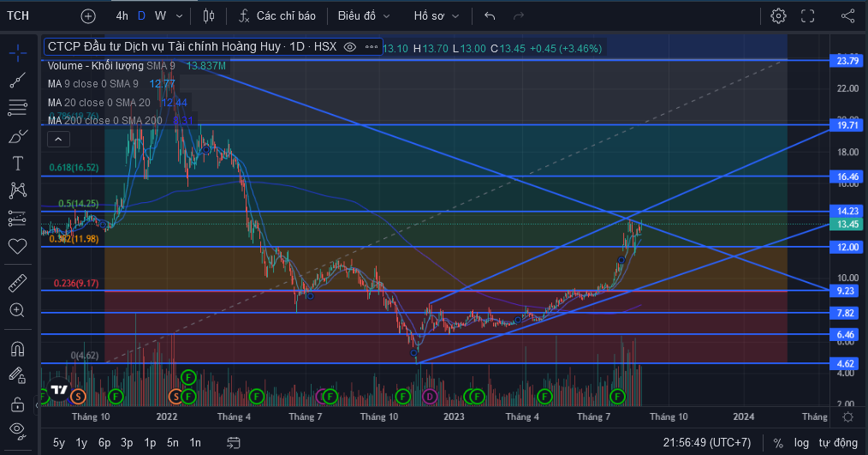Toggle hide all drawings eye icon
Screen dimensions: 868x455
[x=18, y=431]
